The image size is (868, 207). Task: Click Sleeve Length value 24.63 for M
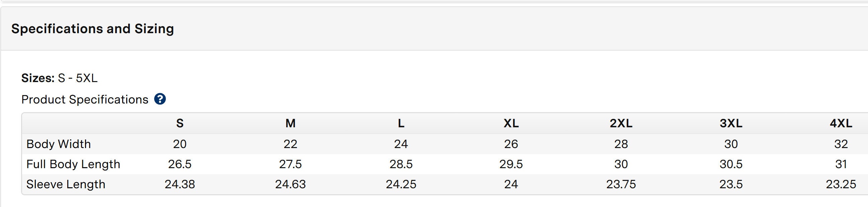pyautogui.click(x=291, y=184)
